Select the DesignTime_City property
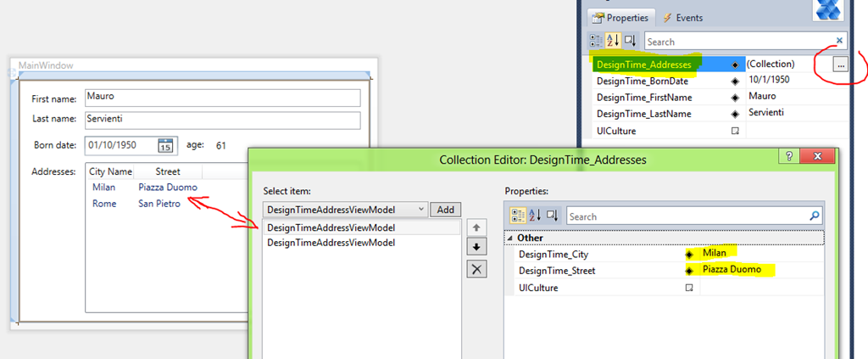The height and width of the screenshot is (359, 868). point(554,255)
